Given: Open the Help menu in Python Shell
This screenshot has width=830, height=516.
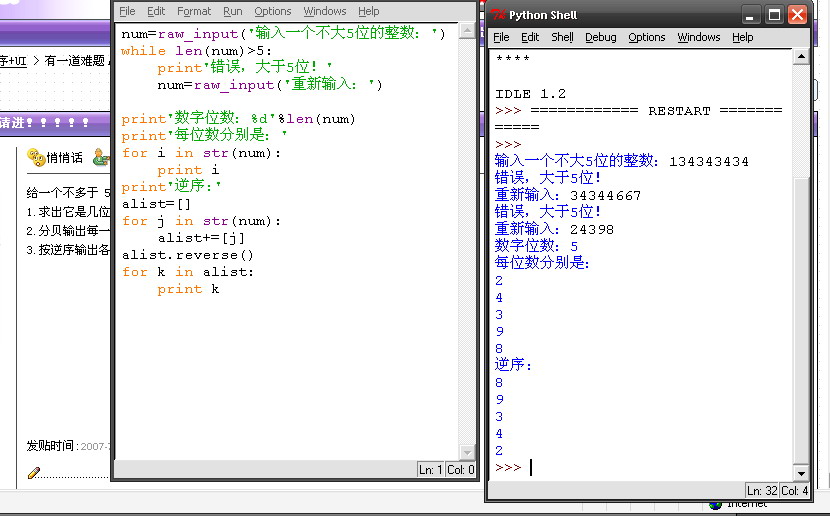Looking at the screenshot, I should [x=742, y=37].
